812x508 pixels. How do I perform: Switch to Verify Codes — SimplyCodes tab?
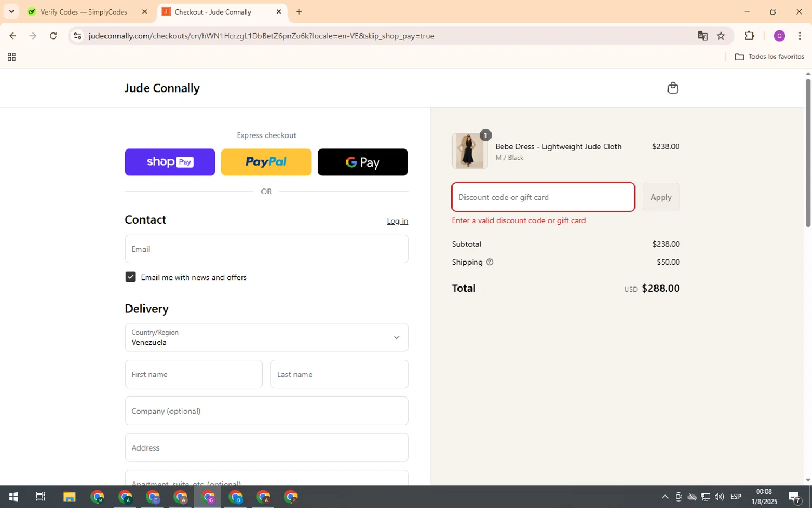pyautogui.click(x=84, y=11)
